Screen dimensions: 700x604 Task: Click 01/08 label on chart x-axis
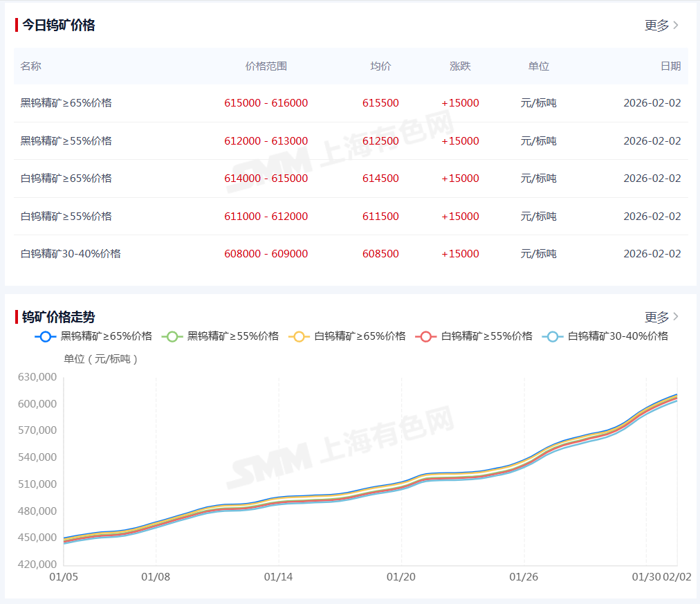click(156, 577)
